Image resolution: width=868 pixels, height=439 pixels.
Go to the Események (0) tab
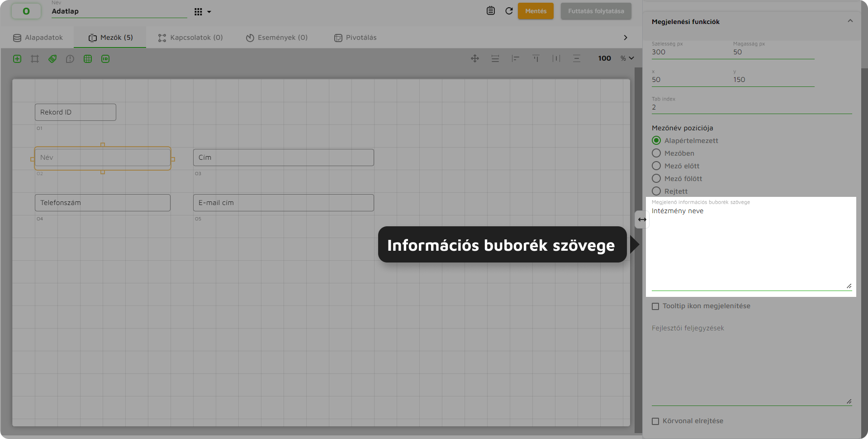(277, 38)
